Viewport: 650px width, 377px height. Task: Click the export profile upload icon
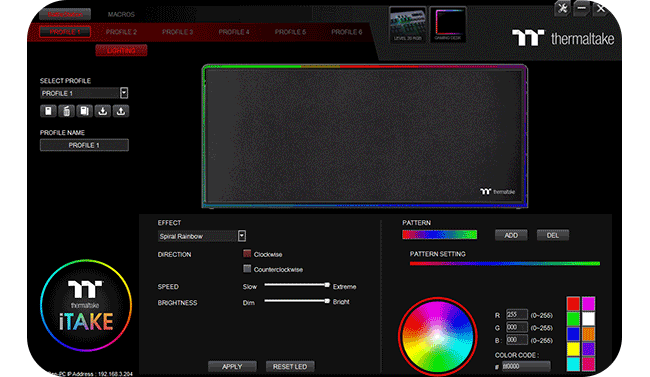click(121, 111)
